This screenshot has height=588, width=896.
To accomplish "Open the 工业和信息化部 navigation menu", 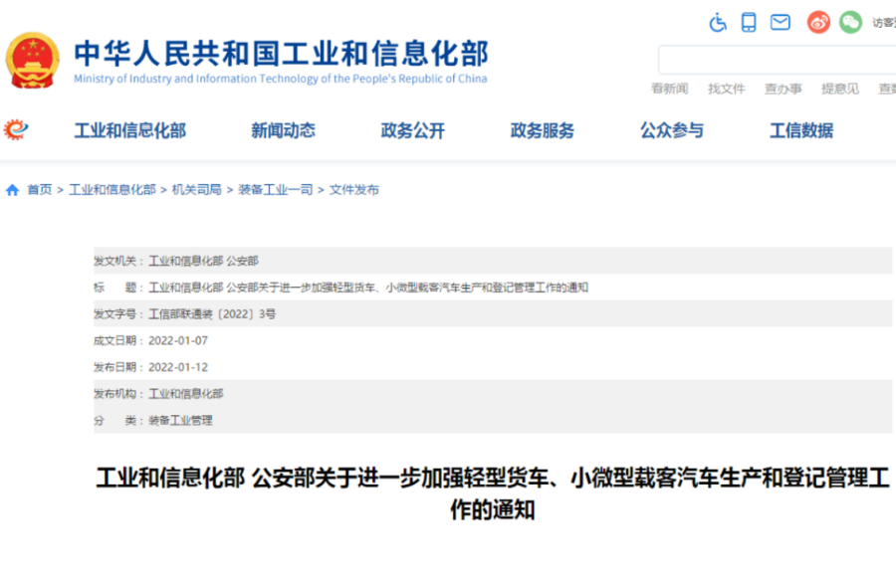I will coord(130,130).
